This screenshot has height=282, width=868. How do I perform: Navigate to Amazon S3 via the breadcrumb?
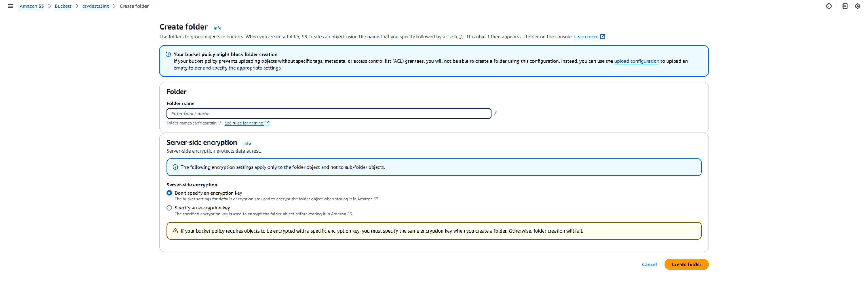point(32,6)
